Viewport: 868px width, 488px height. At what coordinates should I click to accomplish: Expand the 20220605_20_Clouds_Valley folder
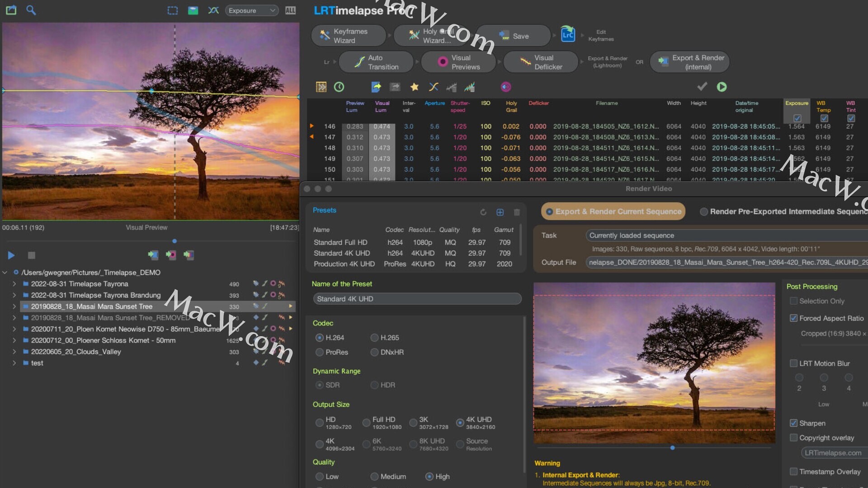coord(14,352)
